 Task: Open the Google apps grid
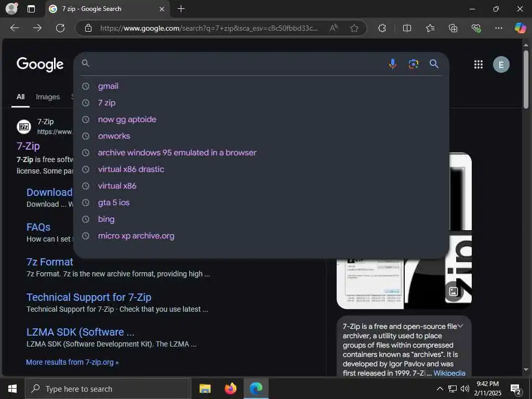click(x=478, y=64)
